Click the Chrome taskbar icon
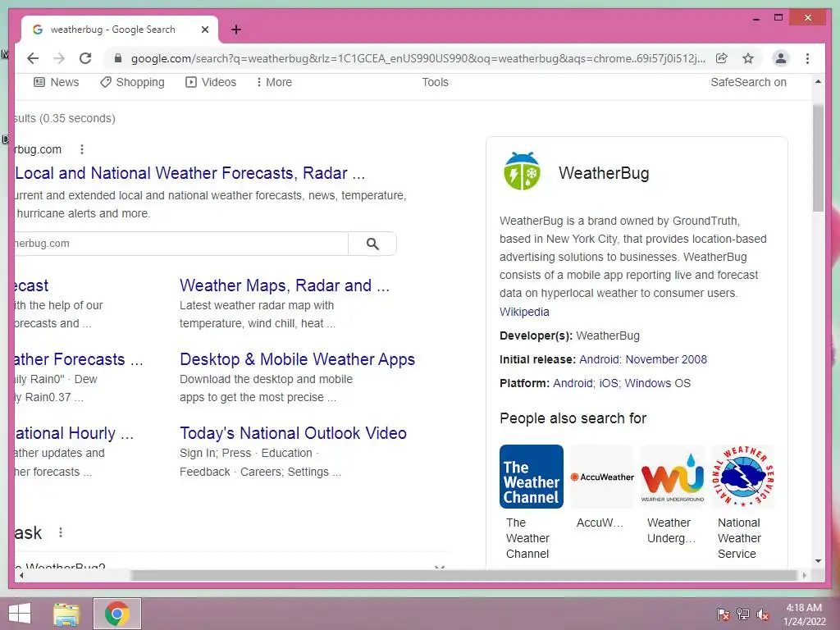840x630 pixels. 117,614
